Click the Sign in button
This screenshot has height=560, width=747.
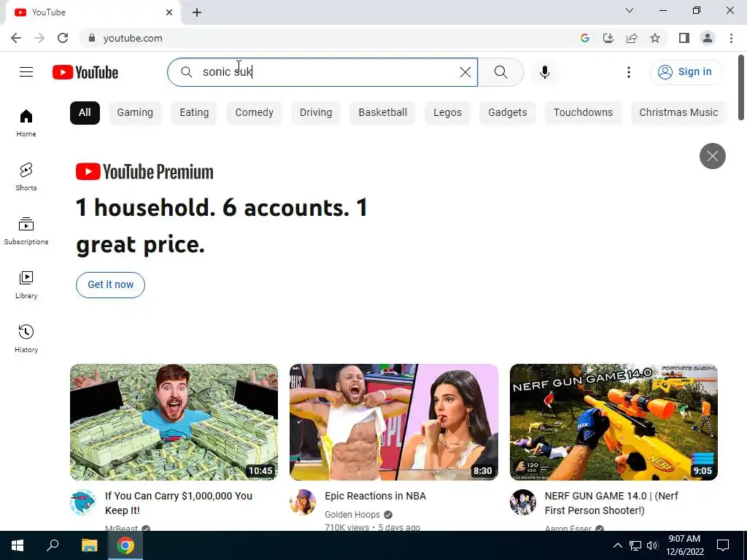686,72
